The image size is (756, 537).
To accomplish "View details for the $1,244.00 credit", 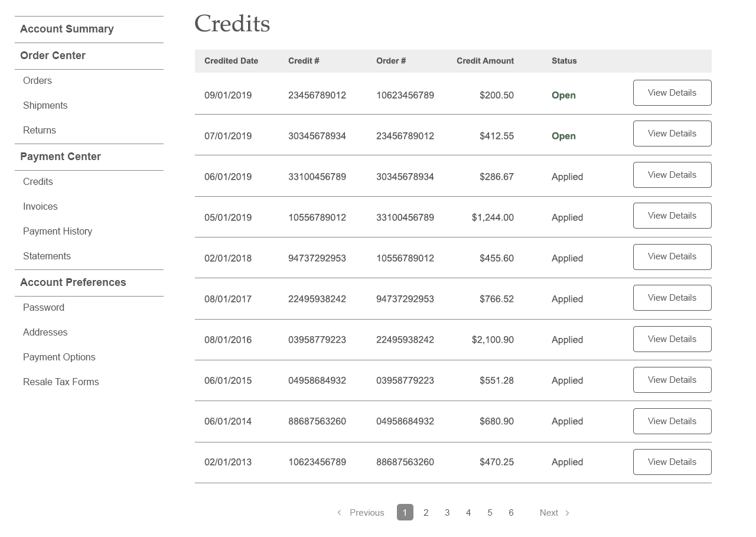I will click(672, 216).
